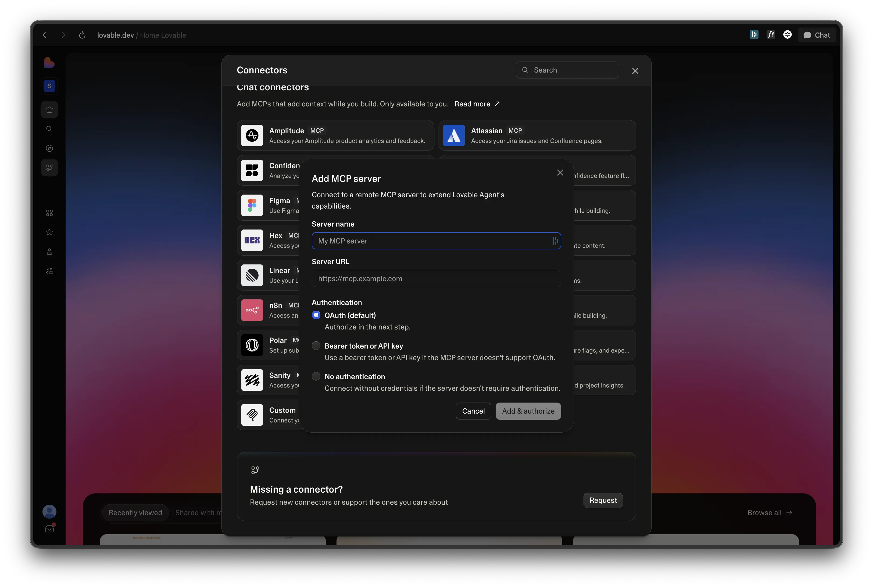Select No authentication option
Screen dimensions: 873x588
(x=316, y=376)
